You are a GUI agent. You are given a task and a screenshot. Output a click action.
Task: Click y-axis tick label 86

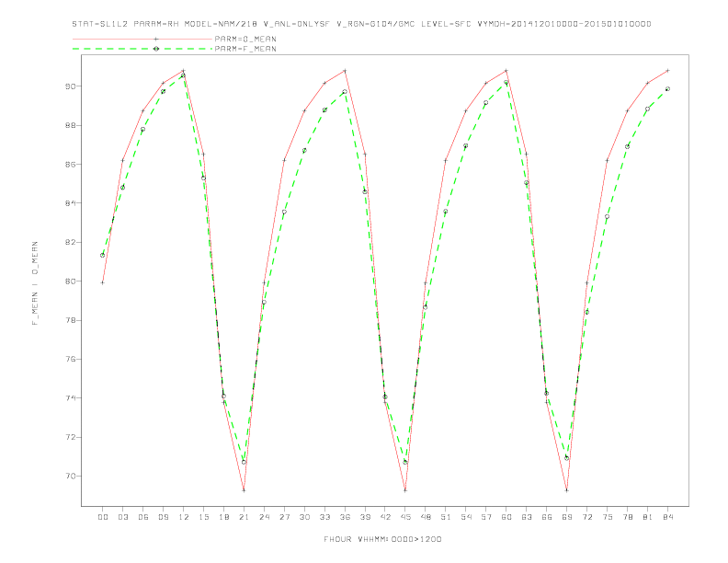coord(71,165)
